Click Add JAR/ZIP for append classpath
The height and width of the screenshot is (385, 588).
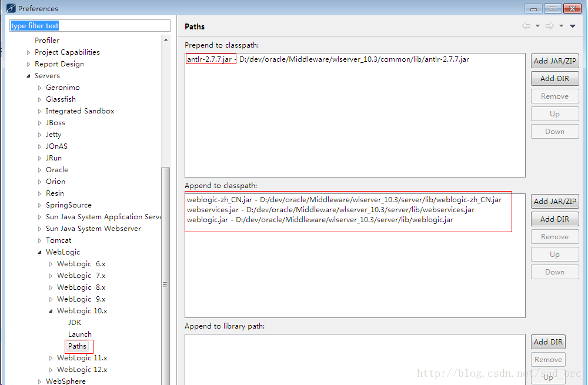click(554, 201)
